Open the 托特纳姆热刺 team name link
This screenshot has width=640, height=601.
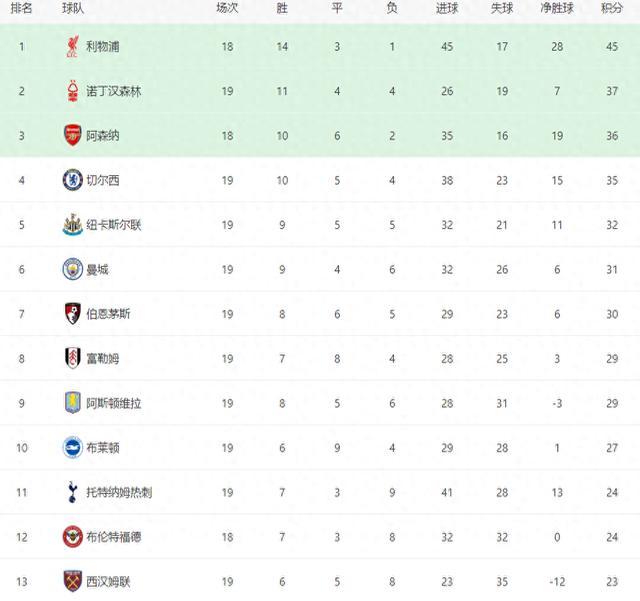[x=119, y=492]
